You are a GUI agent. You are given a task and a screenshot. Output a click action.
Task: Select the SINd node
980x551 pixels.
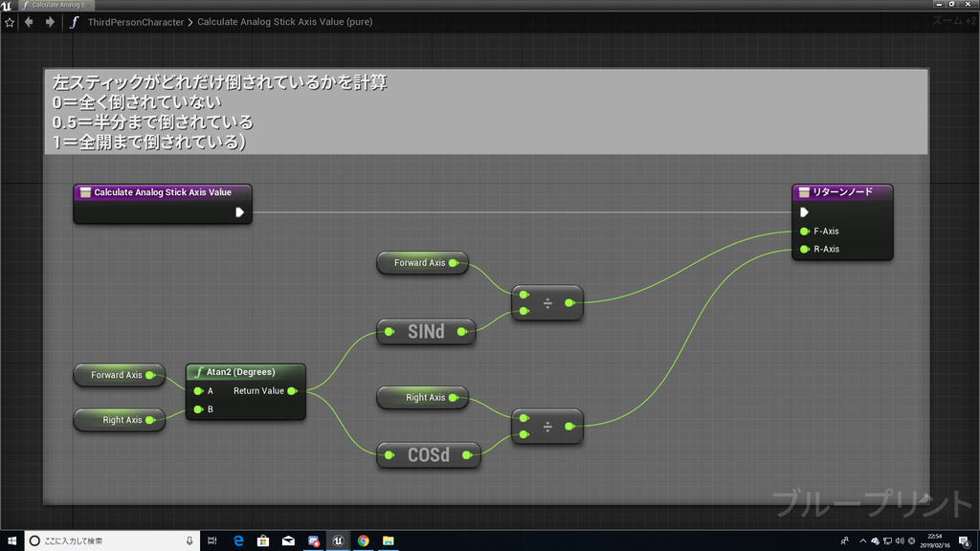[426, 332]
